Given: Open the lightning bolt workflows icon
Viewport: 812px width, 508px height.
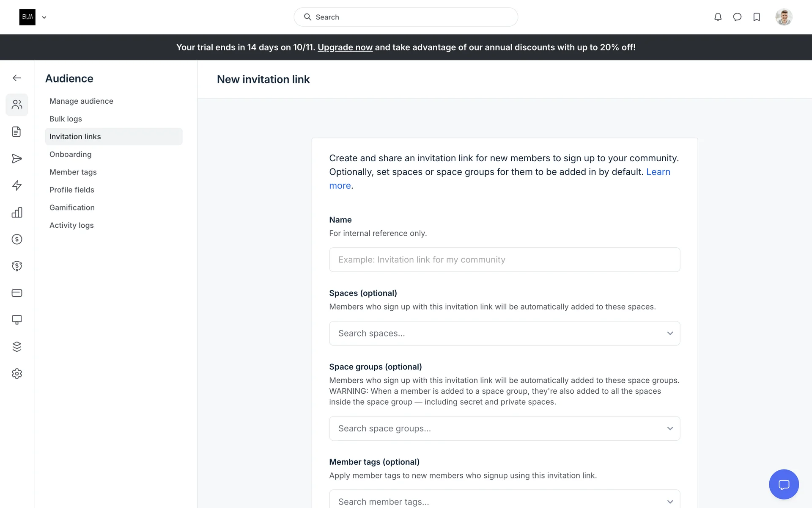Looking at the screenshot, I should coord(17,185).
